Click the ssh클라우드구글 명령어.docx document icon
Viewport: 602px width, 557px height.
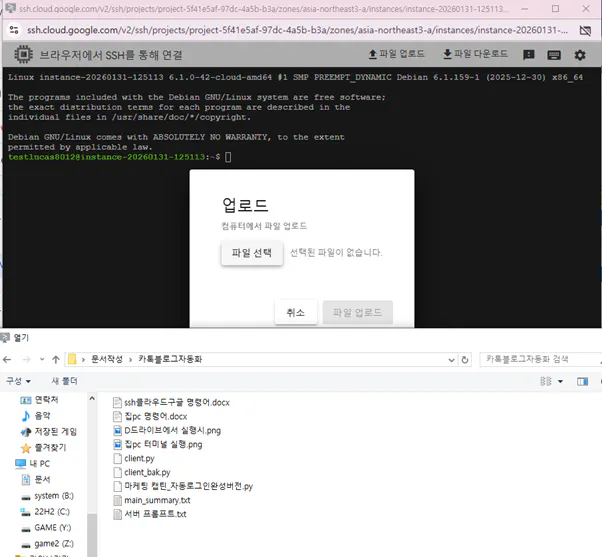click(x=117, y=403)
